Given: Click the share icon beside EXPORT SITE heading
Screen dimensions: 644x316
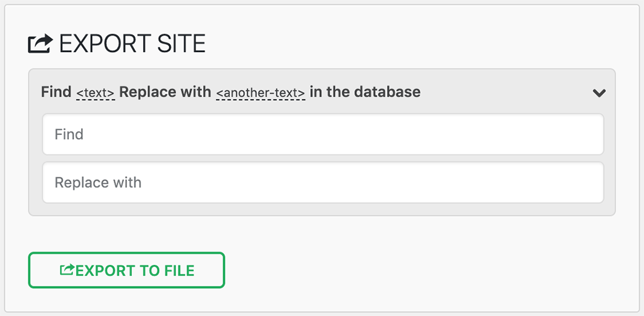Looking at the screenshot, I should click(41, 44).
